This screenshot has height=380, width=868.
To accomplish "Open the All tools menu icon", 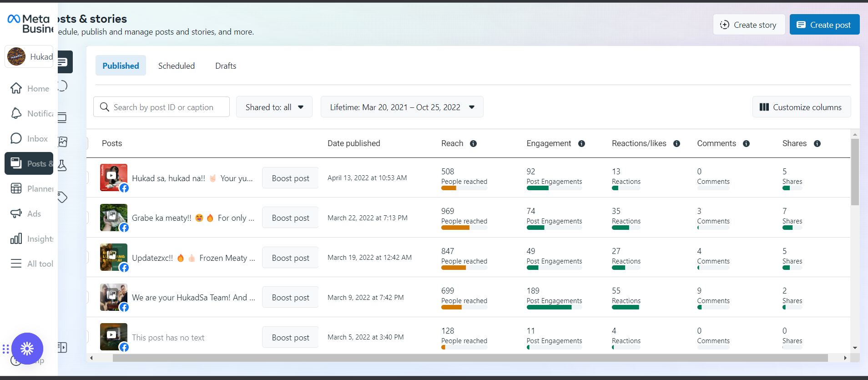I will pyautogui.click(x=16, y=263).
